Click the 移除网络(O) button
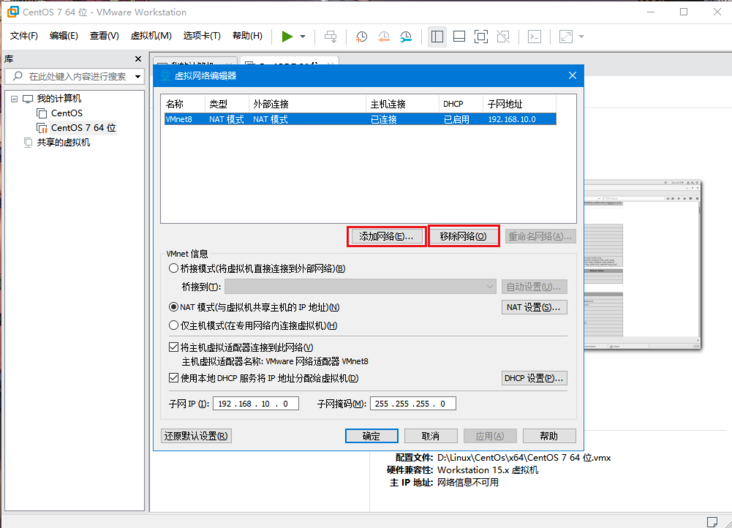This screenshot has width=732, height=528. point(464,236)
